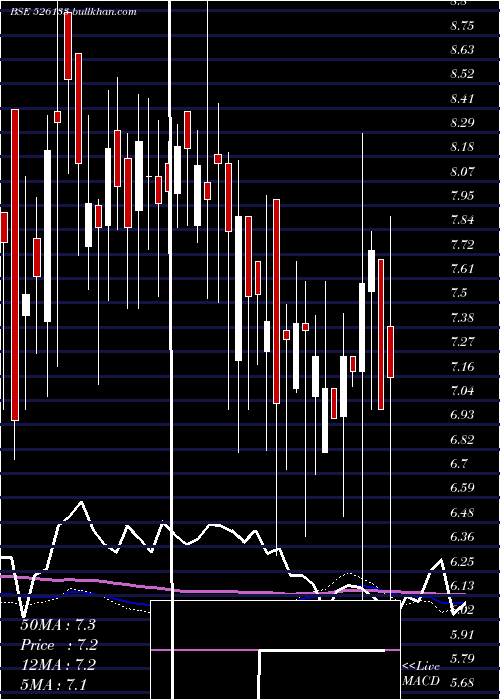Screen dimensions: 500x700
Task: Click the 6.13 price axis label
Action: click(462, 585)
